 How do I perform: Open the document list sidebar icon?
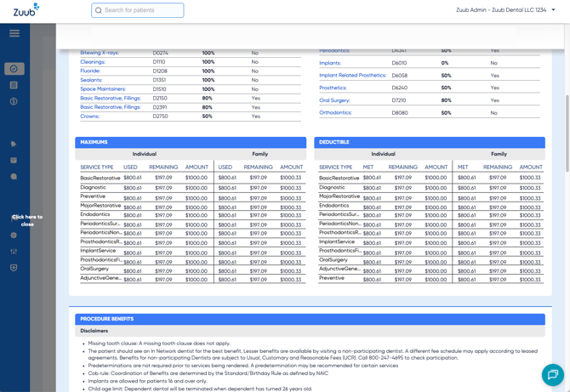[x=14, y=85]
